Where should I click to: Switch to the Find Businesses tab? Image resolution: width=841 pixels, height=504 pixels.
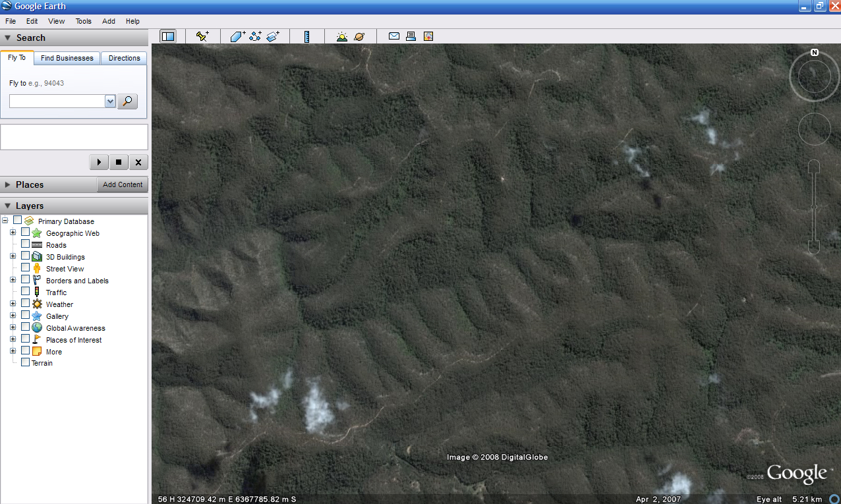(x=67, y=58)
